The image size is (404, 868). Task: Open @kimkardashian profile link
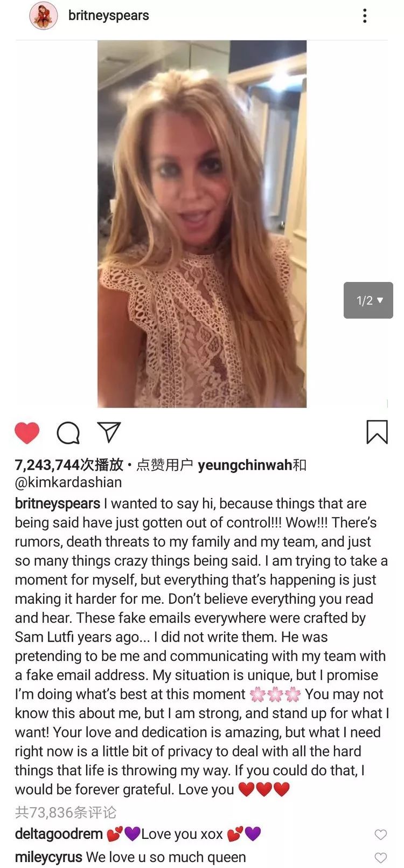click(68, 482)
